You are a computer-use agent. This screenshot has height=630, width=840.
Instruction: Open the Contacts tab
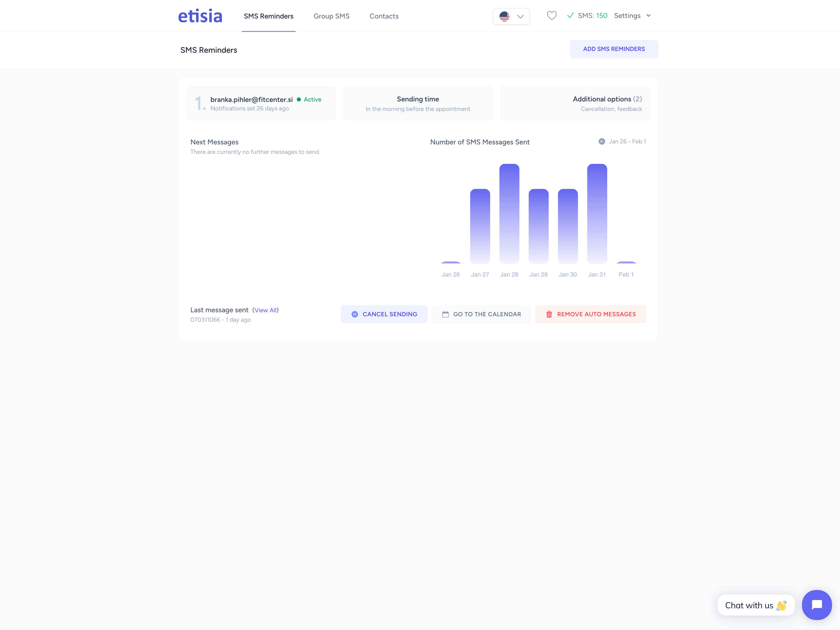click(384, 16)
